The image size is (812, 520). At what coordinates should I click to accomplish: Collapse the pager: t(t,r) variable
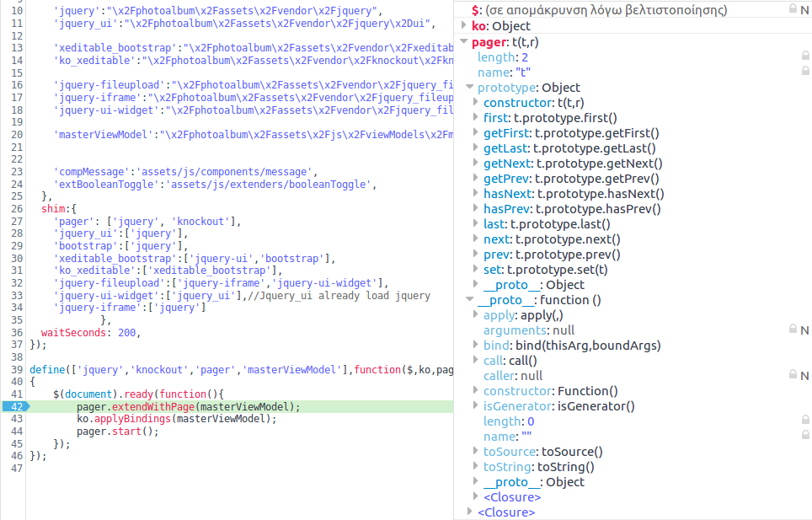tap(464, 41)
